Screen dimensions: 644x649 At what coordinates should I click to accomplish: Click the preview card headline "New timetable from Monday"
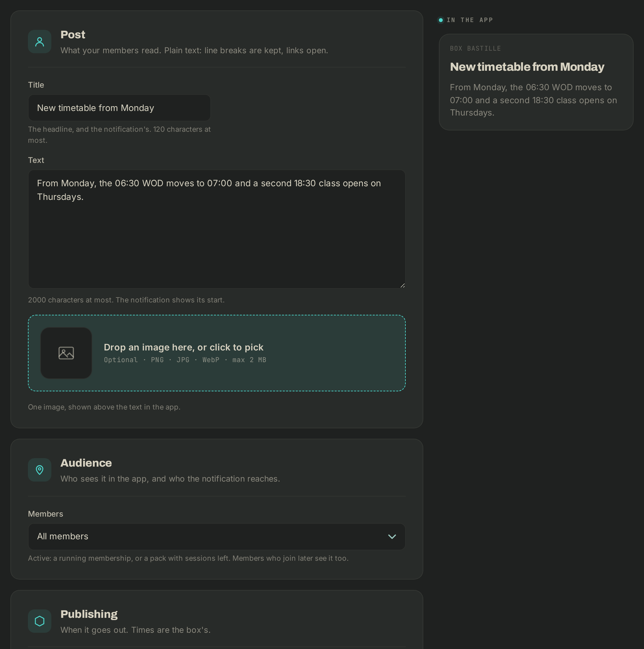(527, 67)
